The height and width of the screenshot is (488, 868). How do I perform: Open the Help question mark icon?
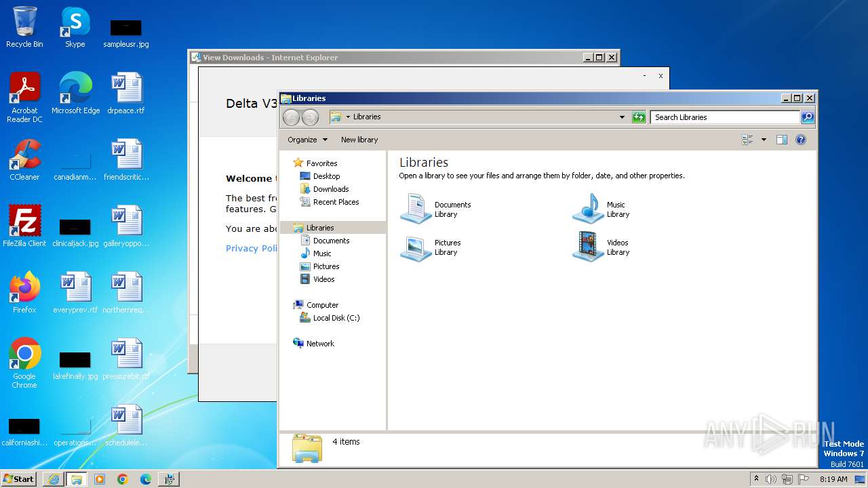pos(800,140)
